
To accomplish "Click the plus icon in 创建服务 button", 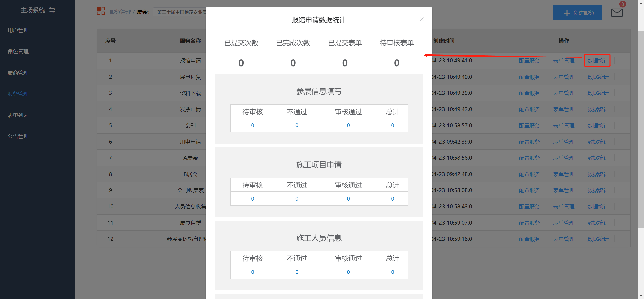I will [x=567, y=13].
